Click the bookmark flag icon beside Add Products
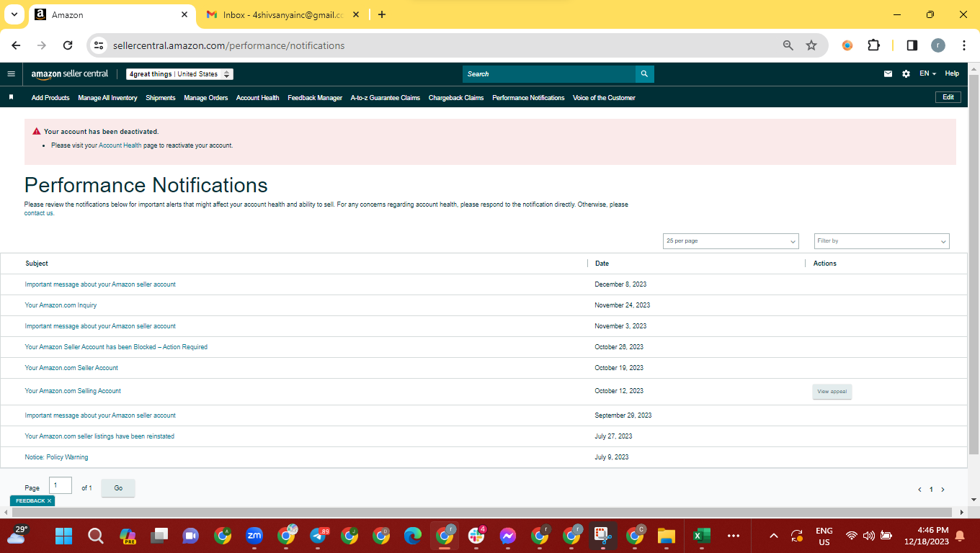 (11, 97)
